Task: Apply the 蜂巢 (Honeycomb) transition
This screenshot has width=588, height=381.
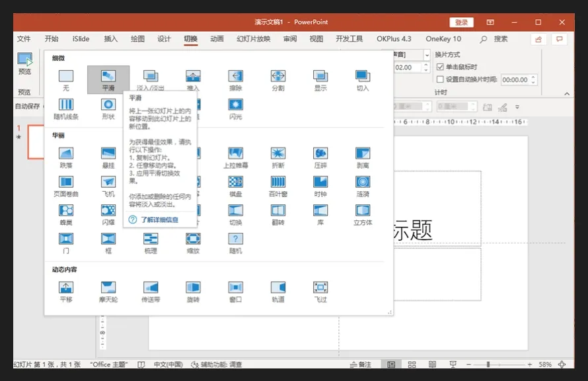Action: pyautogui.click(x=66, y=214)
